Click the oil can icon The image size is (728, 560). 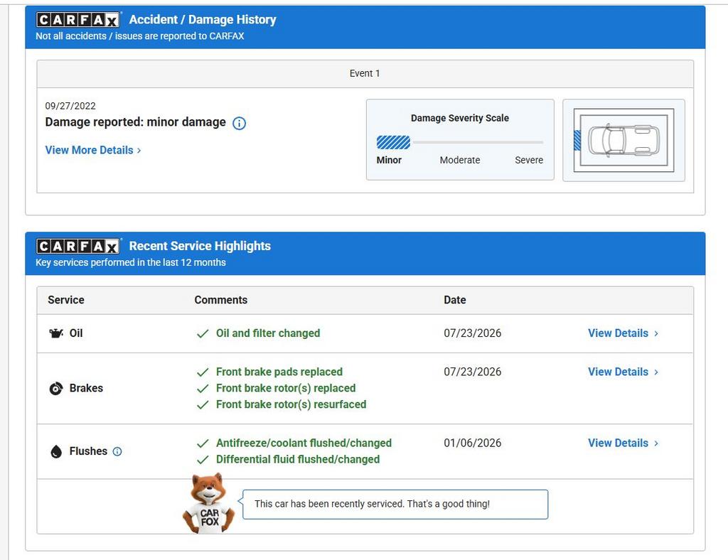point(56,333)
